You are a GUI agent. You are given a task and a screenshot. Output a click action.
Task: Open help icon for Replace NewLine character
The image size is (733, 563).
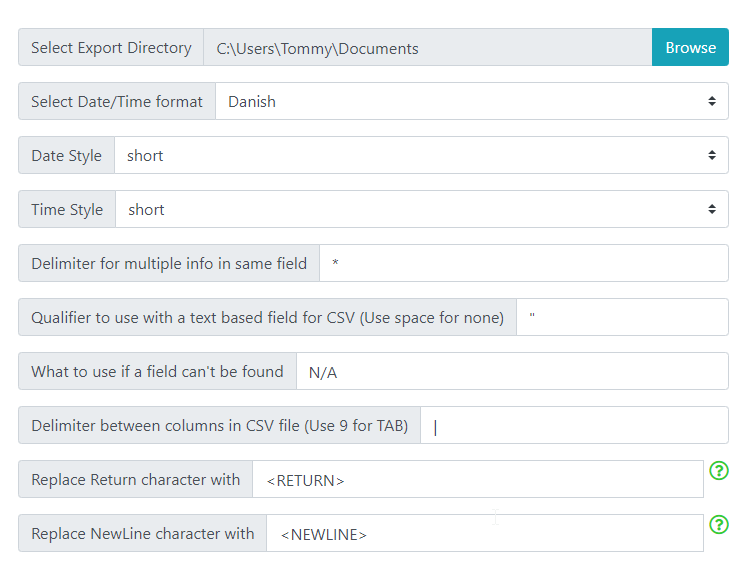pos(719,525)
